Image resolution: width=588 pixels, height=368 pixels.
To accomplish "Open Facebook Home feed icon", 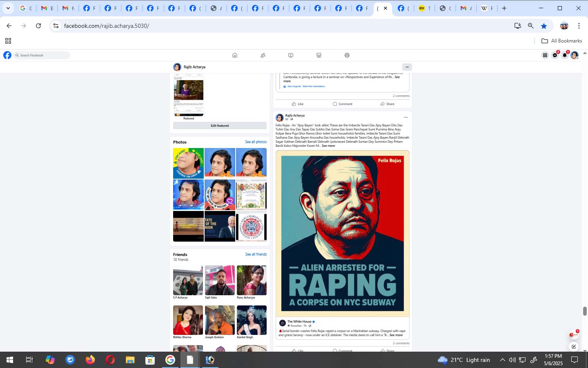I will click(235, 55).
